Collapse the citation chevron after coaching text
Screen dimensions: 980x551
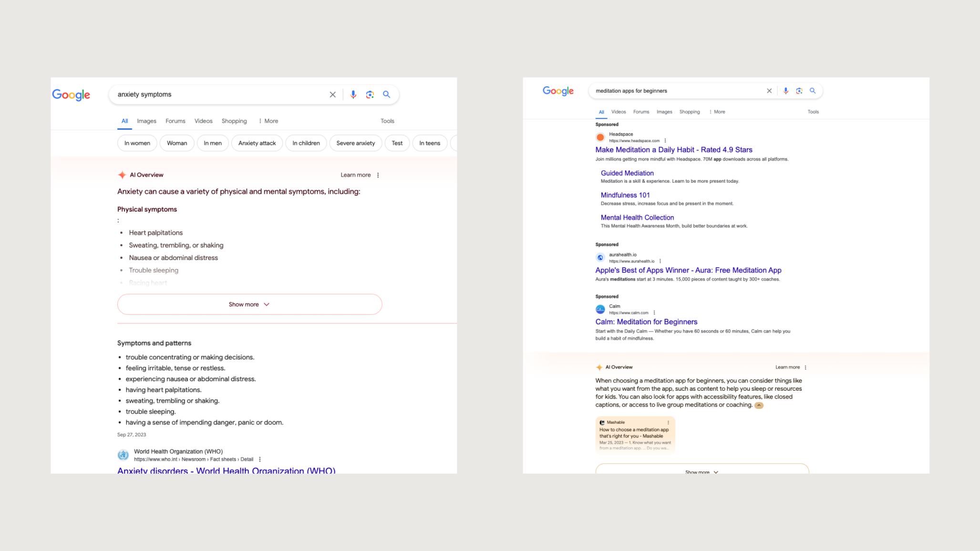(759, 405)
